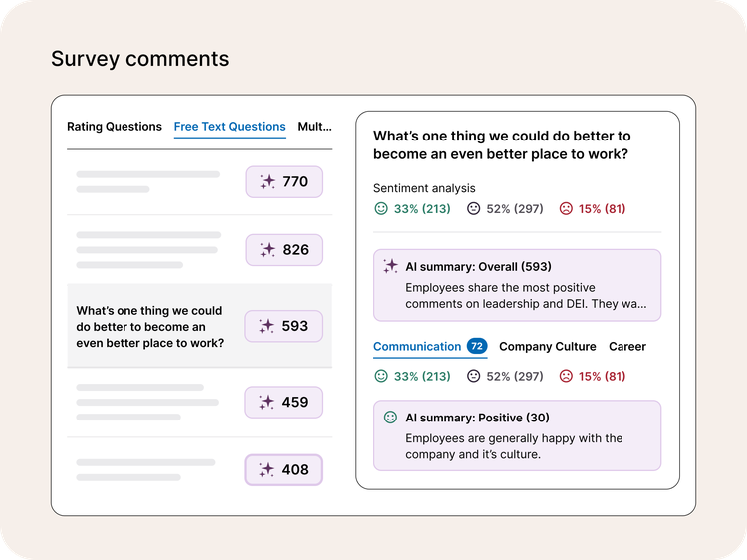Click smiley icon in AI summary Positive card
747x560 pixels.
390,418
